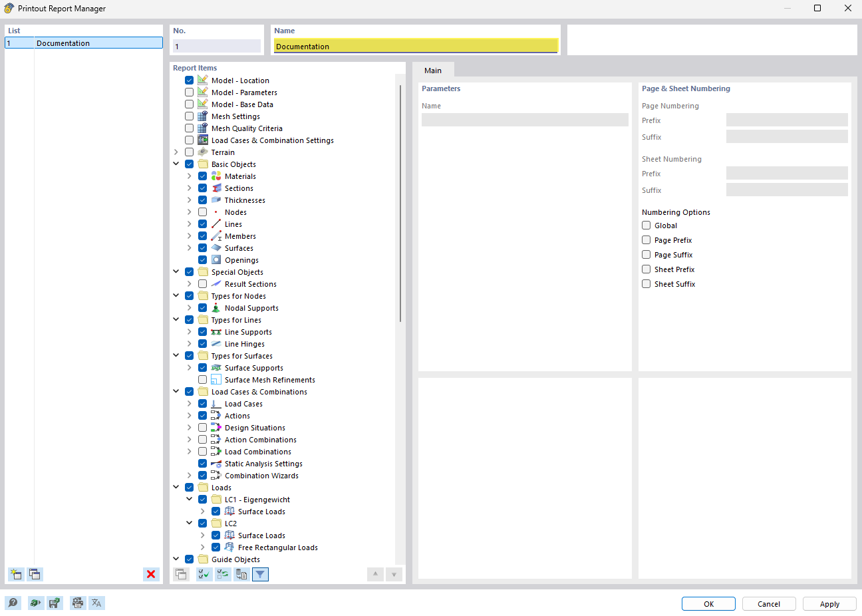
Task: Check the Design Situations checkbox
Action: 203,428
